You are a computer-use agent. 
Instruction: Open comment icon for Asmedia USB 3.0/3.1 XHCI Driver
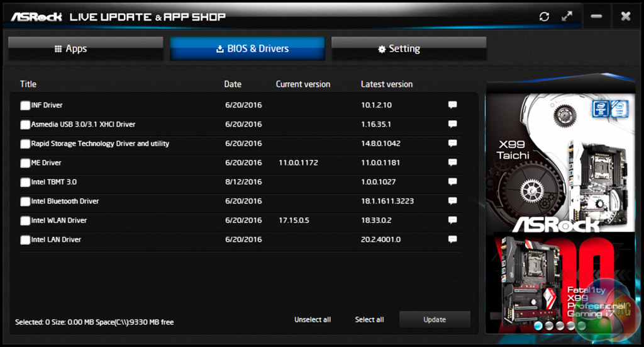point(453,124)
